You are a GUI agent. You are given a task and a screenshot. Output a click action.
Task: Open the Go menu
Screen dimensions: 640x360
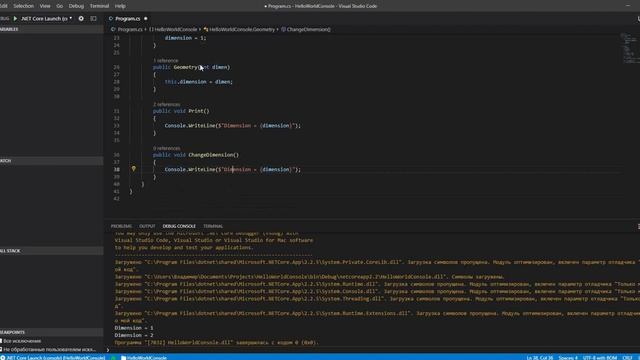(x=60, y=6)
